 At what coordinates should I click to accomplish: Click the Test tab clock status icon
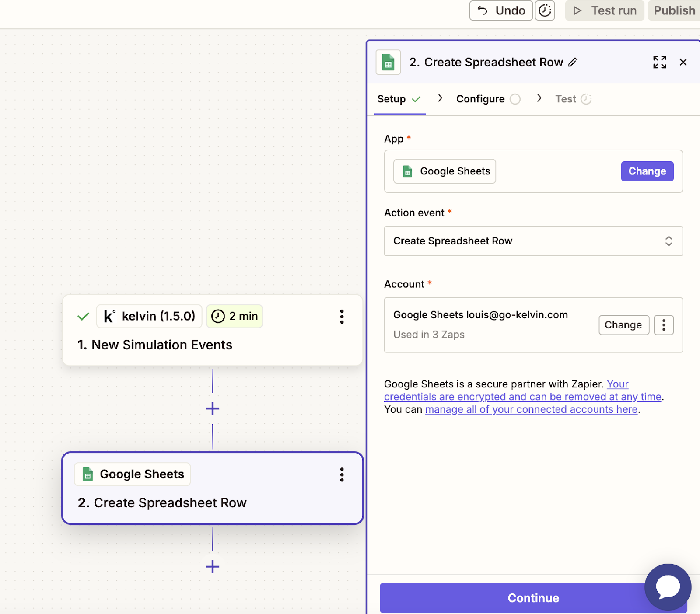[586, 99]
